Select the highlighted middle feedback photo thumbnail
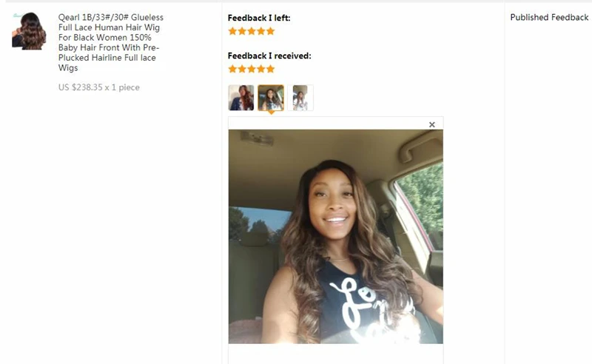This screenshot has height=364, width=592. (x=271, y=98)
